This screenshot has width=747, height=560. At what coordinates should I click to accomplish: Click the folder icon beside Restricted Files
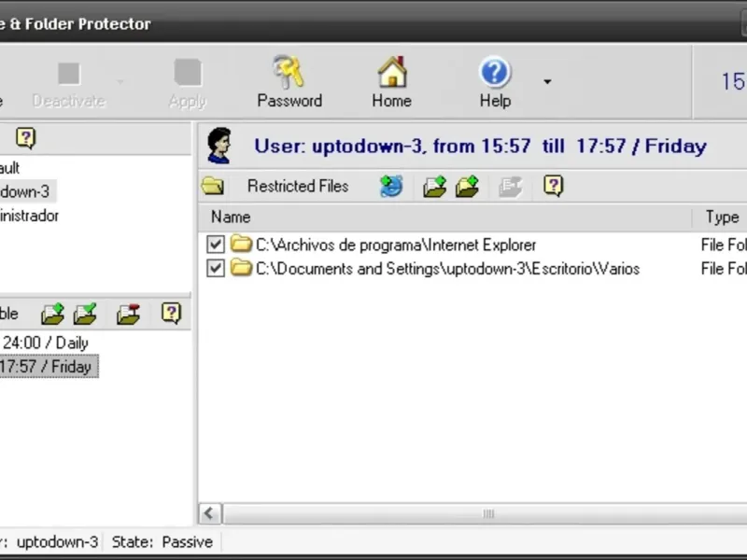(213, 186)
